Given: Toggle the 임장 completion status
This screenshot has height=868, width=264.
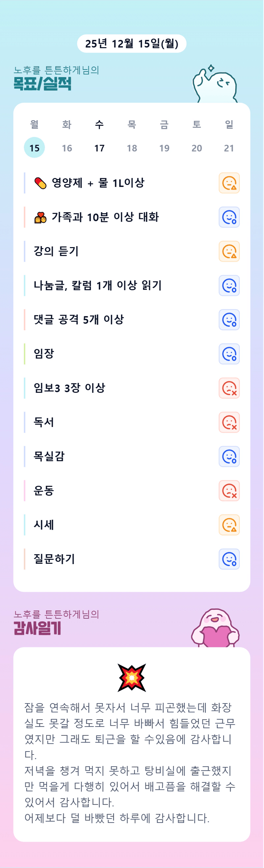Looking at the screenshot, I should coord(229,354).
